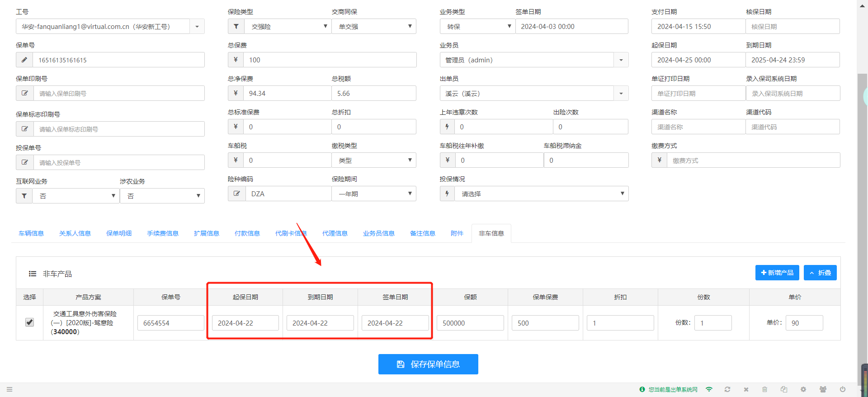This screenshot has width=868, height=397.
Task: Click the 到期日期 field 2025-04-24 23:59
Action: coord(793,60)
